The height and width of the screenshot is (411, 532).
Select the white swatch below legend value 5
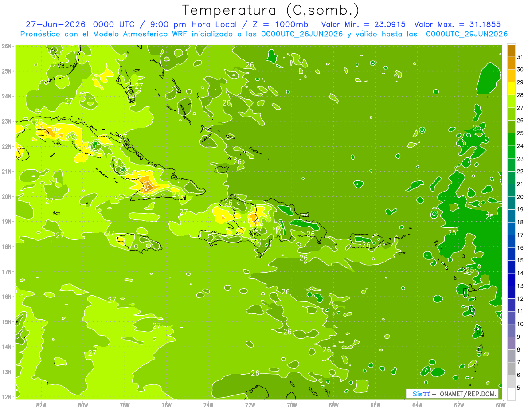point(511,394)
